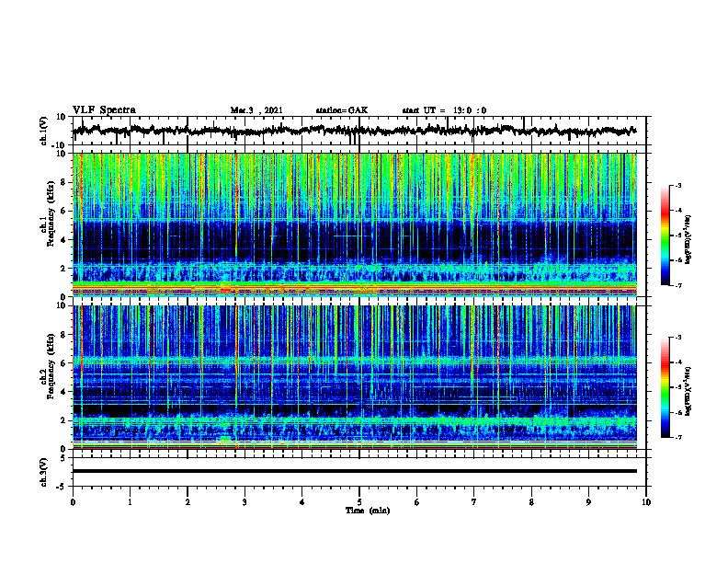
Task: Click time axis tick label "6"
Action: click(417, 502)
